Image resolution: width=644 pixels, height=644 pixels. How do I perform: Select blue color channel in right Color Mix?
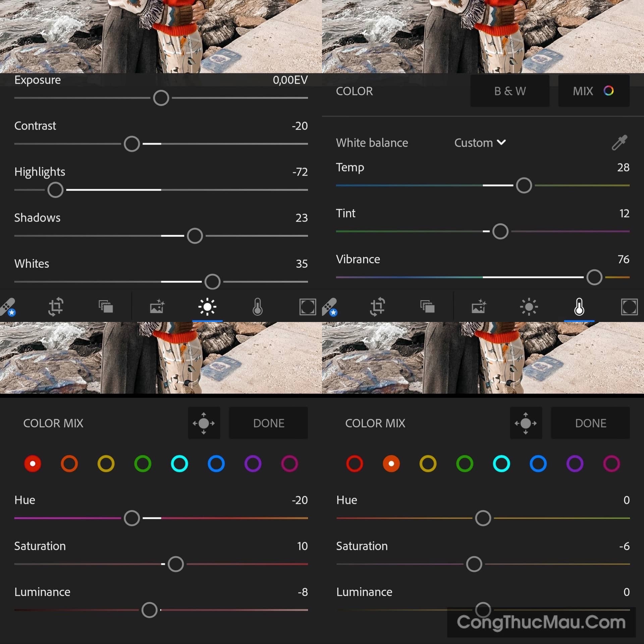(538, 464)
